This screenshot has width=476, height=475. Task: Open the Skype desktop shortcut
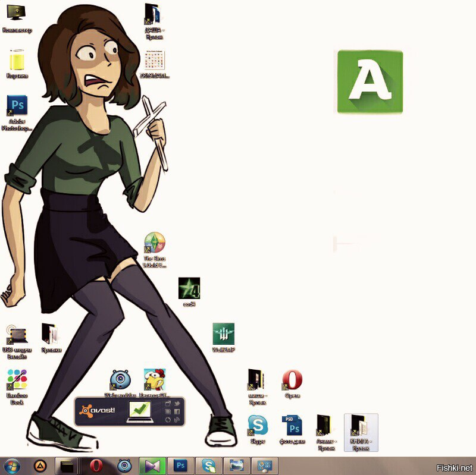click(258, 429)
